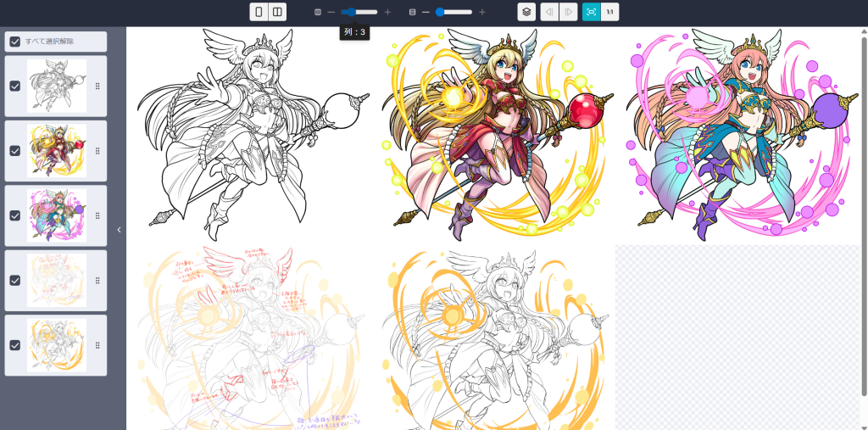Image resolution: width=868 pixels, height=430 pixels.
Task: Click drag handle of gold-red character thumbnail
Action: pyautogui.click(x=97, y=151)
